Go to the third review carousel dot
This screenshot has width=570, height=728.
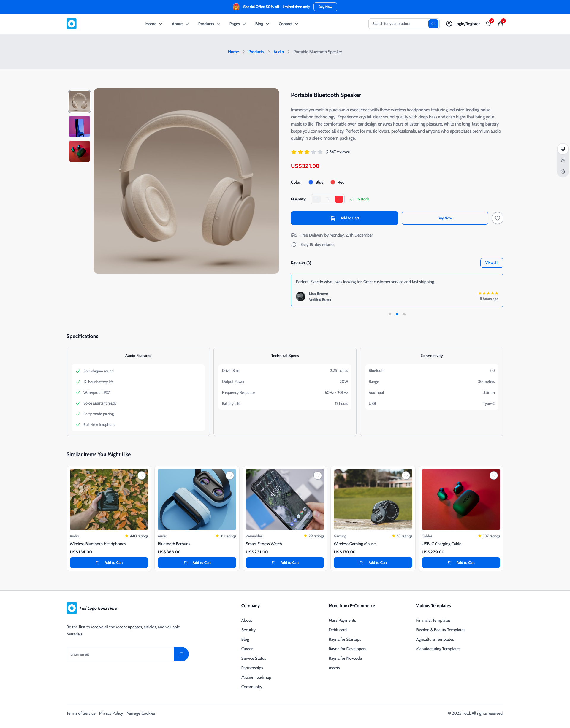[404, 314]
